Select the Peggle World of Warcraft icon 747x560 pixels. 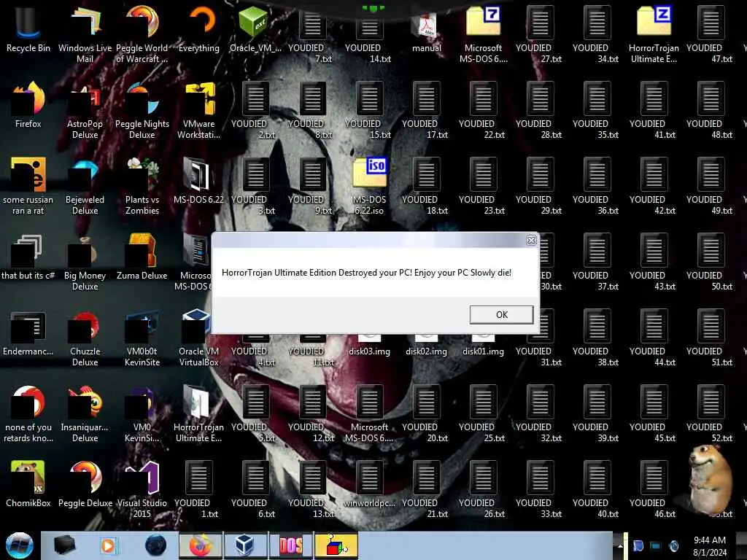tap(142, 35)
